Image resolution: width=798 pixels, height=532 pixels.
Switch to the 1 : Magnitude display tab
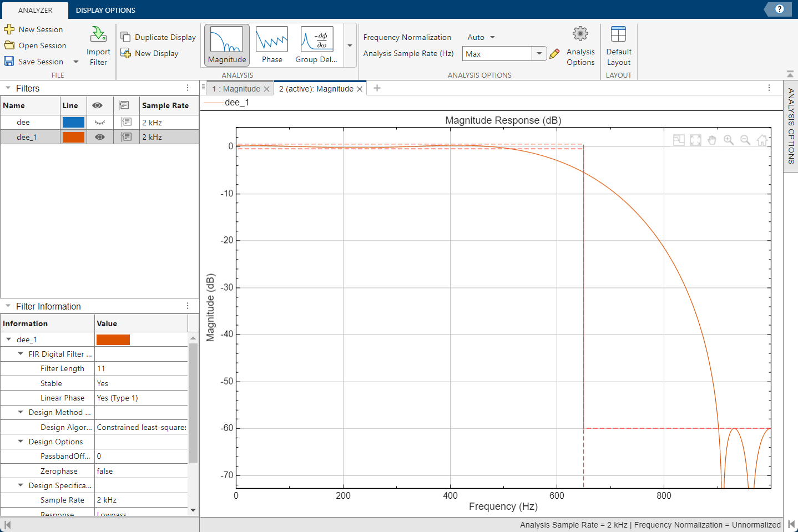pos(238,88)
